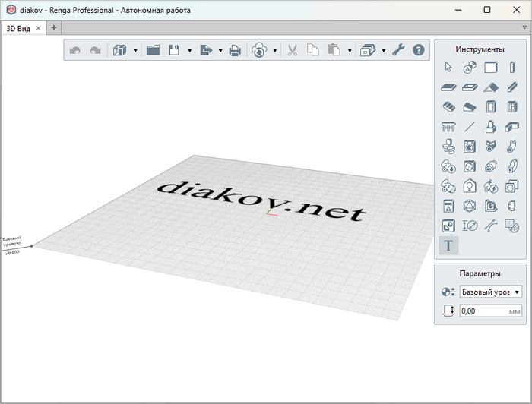This screenshot has height=404, width=532.
Task: Open settings with the wrench icon
Action: coord(397,50)
